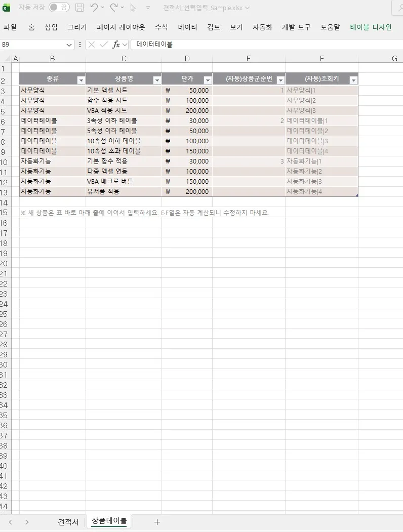Open the 데이터 ribbon tab

[x=188, y=27]
